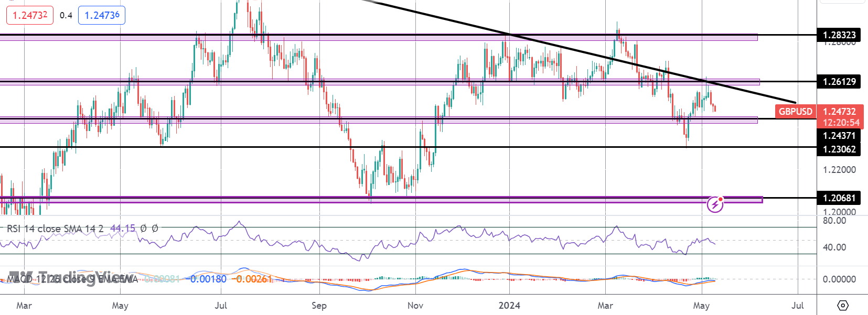Click the blue buy price 1.24736 button
868x315 pixels.
[x=102, y=15]
